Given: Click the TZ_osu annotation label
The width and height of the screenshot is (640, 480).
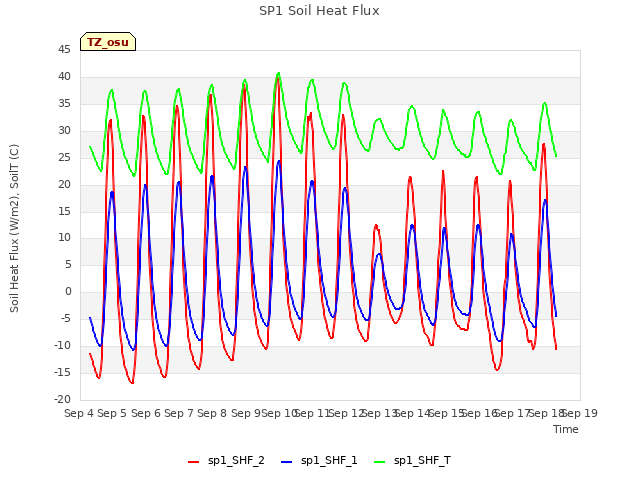Looking at the screenshot, I should [x=108, y=42].
